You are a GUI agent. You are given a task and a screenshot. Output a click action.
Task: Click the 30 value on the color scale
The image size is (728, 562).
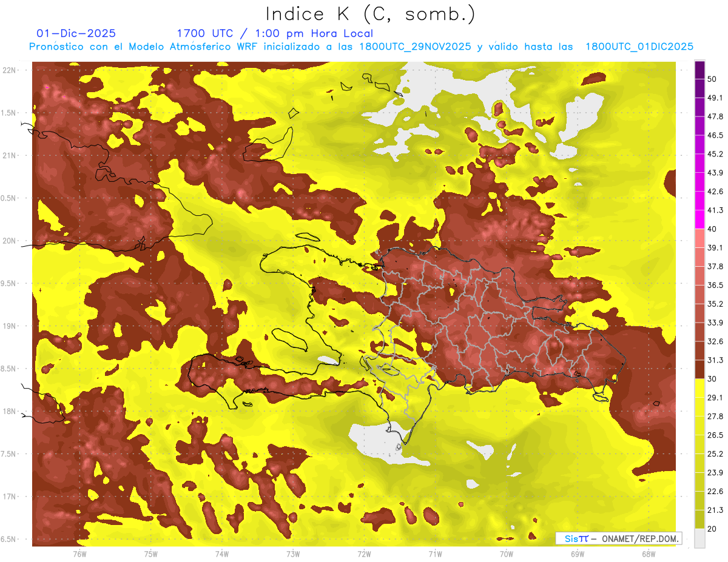pos(712,379)
